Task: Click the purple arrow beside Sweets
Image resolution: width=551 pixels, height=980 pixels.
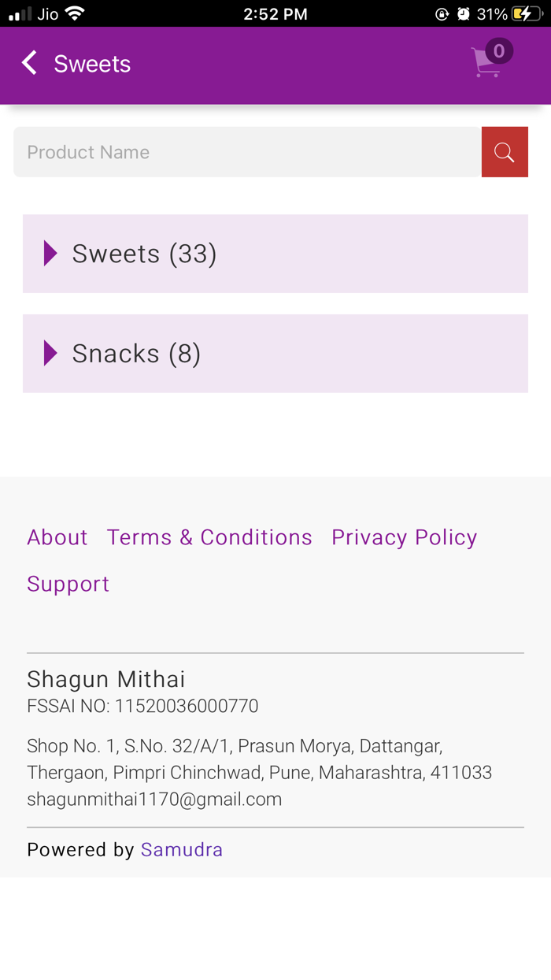Action: tap(50, 253)
